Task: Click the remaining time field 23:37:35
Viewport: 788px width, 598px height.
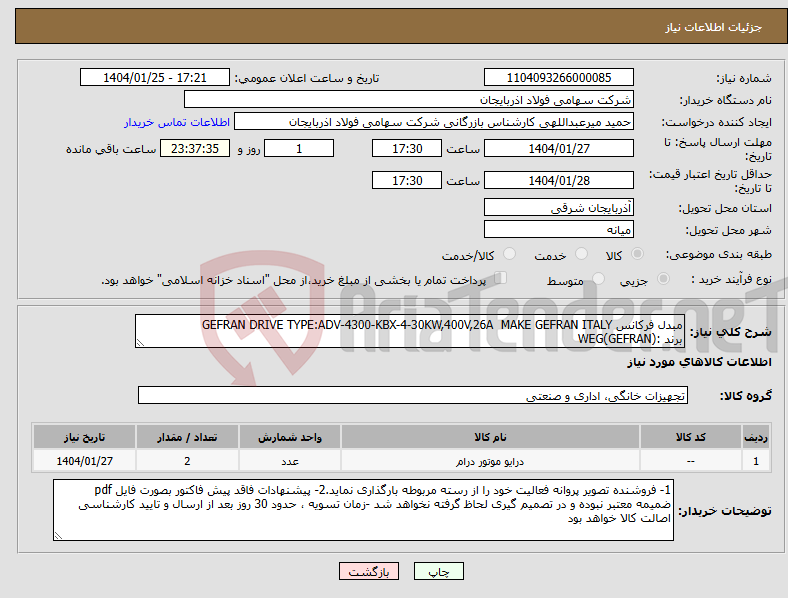Action: pos(195,148)
